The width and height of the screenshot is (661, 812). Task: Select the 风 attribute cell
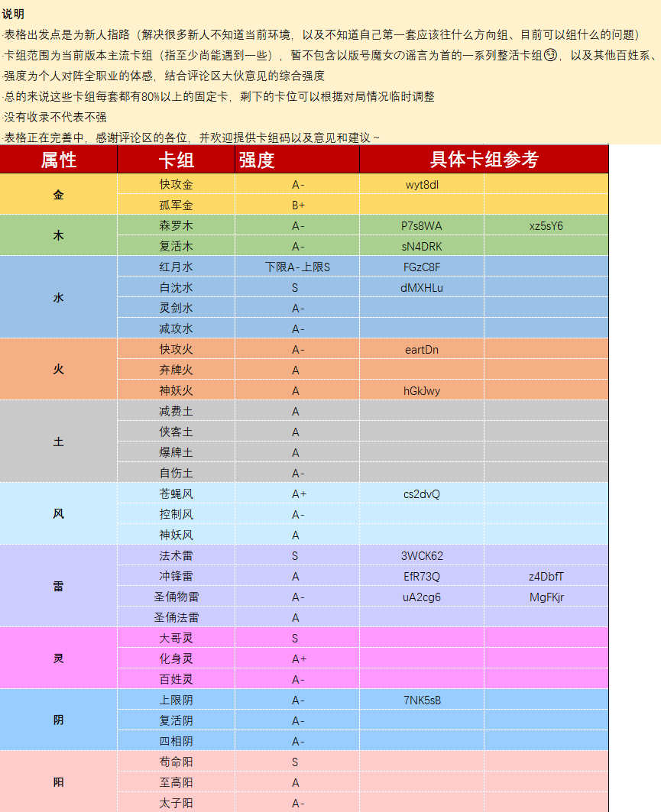(x=59, y=514)
